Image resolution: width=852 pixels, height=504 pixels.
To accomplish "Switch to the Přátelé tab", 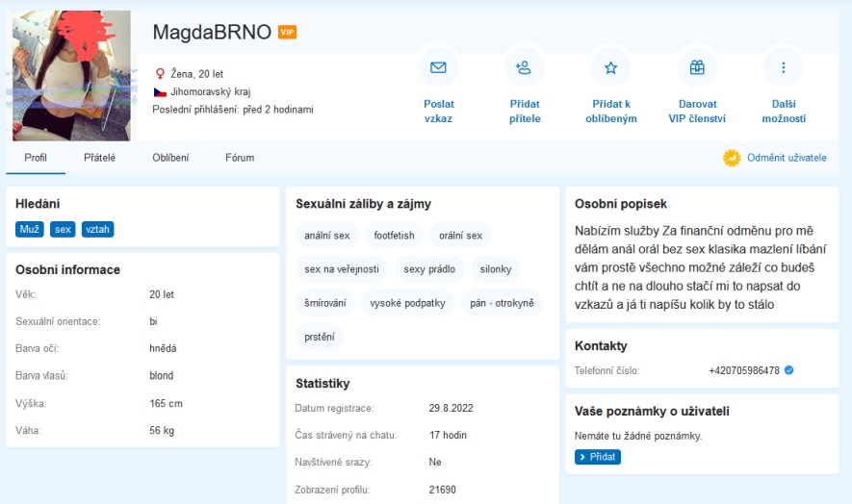I will [x=99, y=158].
